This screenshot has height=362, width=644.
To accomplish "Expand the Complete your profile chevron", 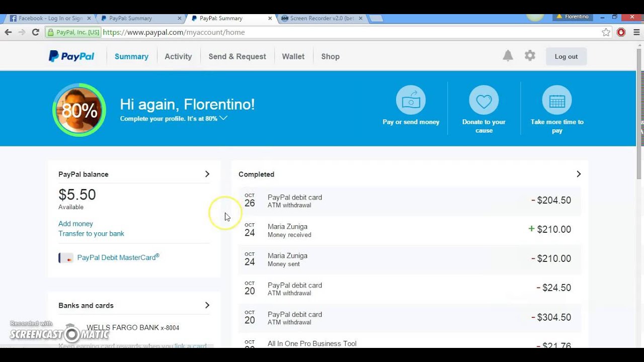I will tap(223, 118).
